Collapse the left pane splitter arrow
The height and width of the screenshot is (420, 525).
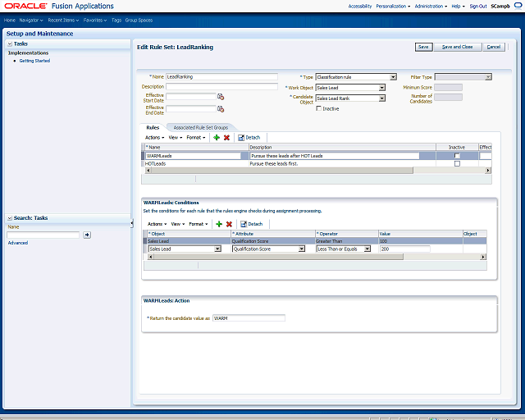[132, 223]
